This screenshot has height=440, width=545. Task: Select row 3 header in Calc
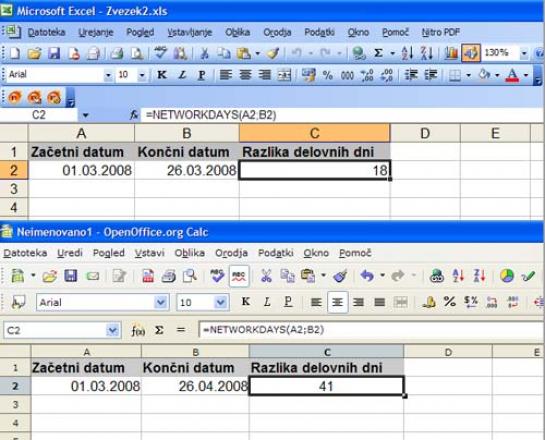click(x=15, y=404)
